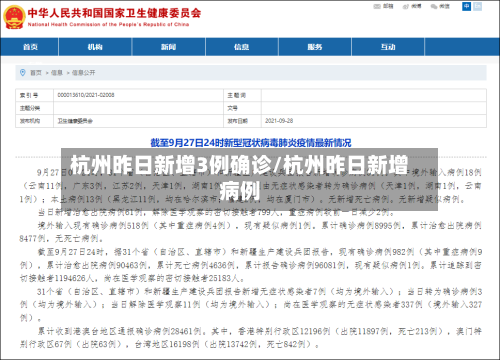Open the 新闻 navigation tab
The height and width of the screenshot is (360, 500).
[x=169, y=47]
